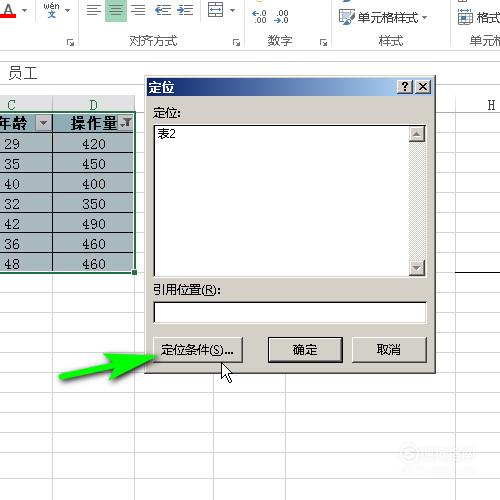
Task: Click the cell with value 350
Action: coord(93,204)
